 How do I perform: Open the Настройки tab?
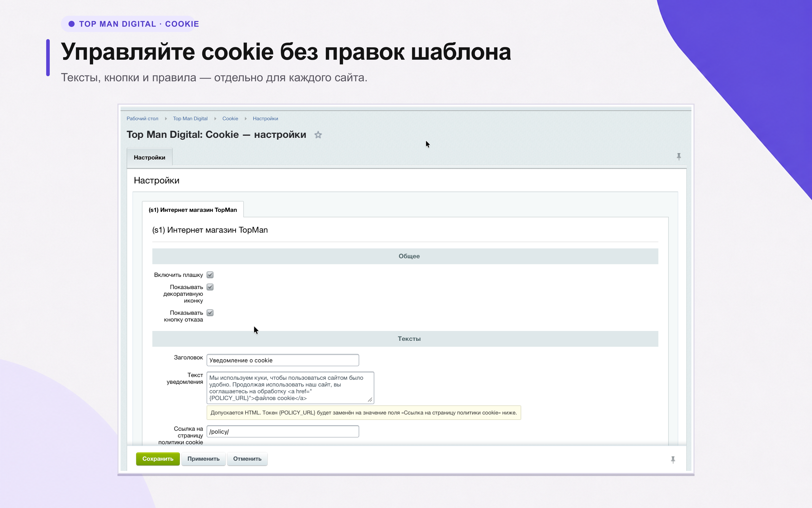pos(150,157)
